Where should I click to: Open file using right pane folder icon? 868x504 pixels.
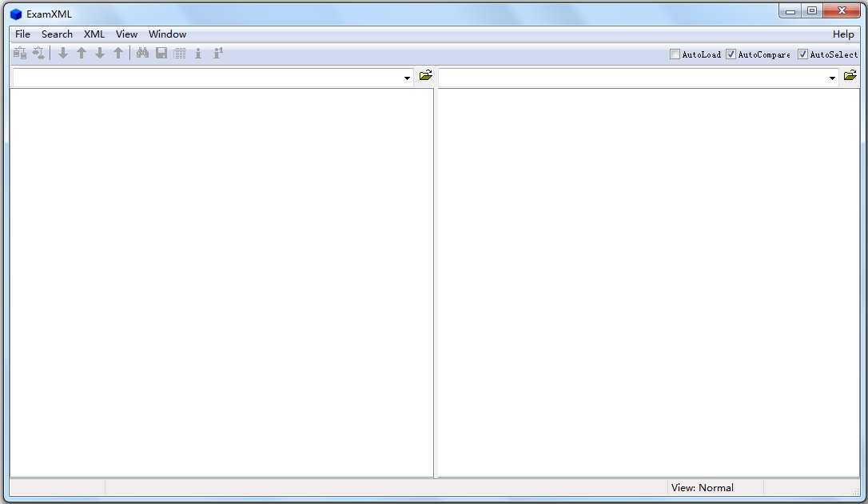coord(850,75)
